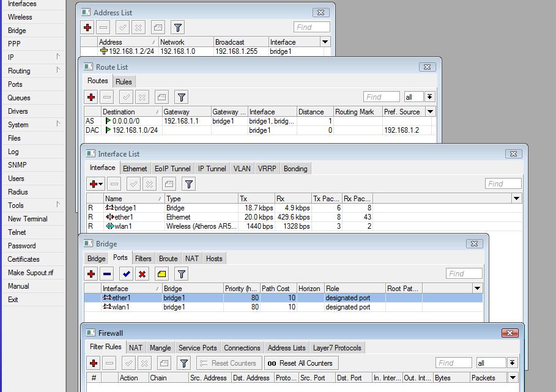The height and width of the screenshot is (392, 556).
Task: Open filter in Address List window
Action: [x=178, y=28]
